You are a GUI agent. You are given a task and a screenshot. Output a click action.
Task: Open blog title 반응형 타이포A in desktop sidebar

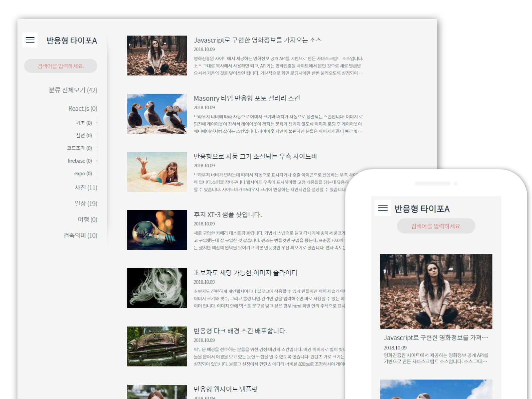coord(71,41)
